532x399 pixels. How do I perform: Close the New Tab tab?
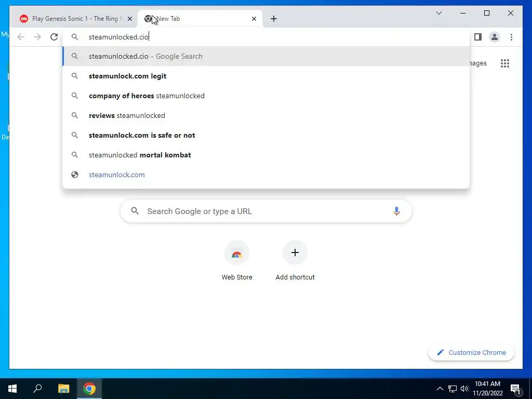tap(254, 19)
